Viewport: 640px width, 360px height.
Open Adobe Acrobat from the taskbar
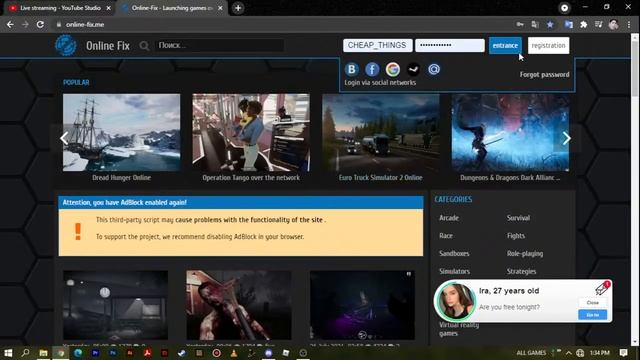point(147,353)
